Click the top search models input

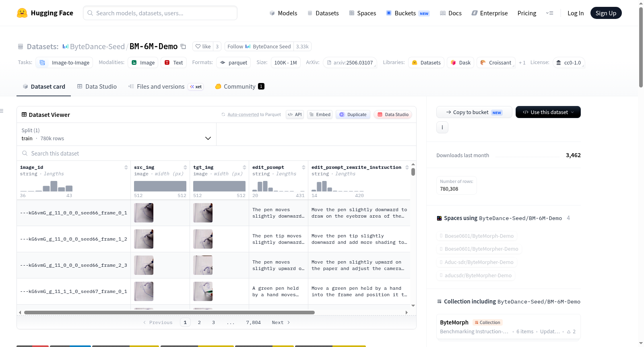(x=160, y=13)
